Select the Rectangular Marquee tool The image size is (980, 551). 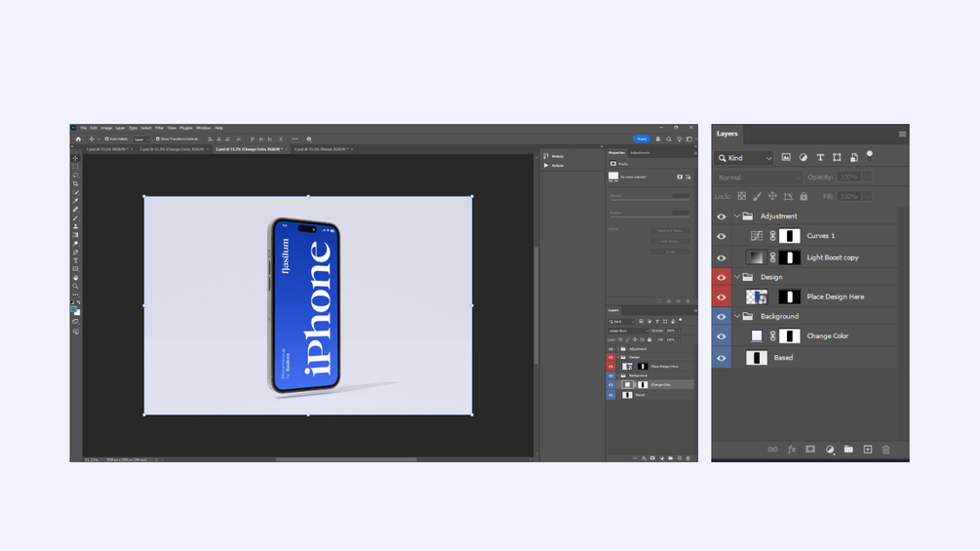point(76,167)
